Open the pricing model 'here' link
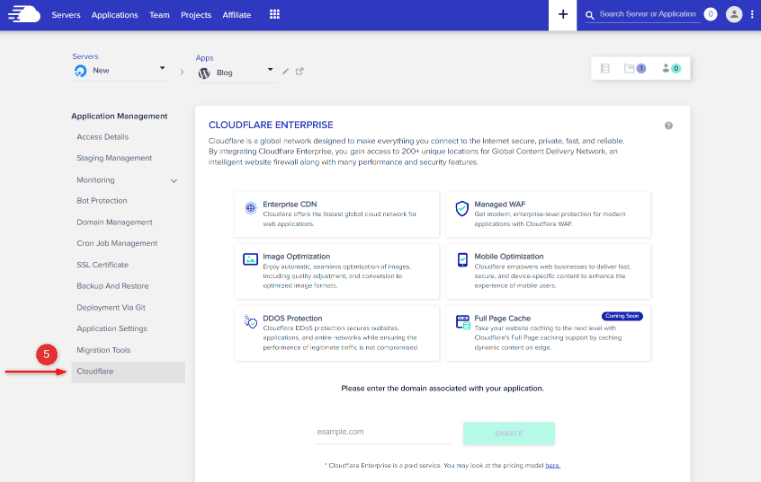 click(x=553, y=465)
